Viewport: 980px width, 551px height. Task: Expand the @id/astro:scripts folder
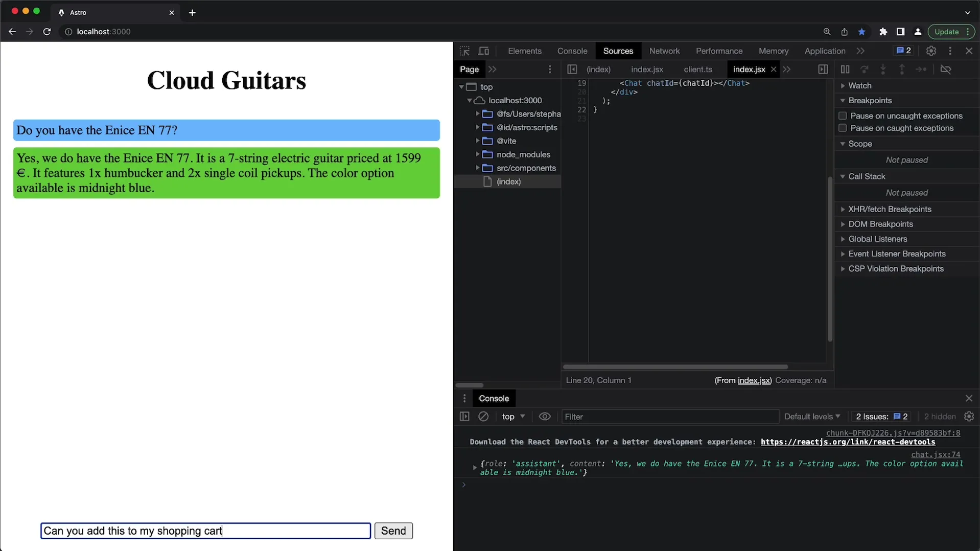coord(478,127)
